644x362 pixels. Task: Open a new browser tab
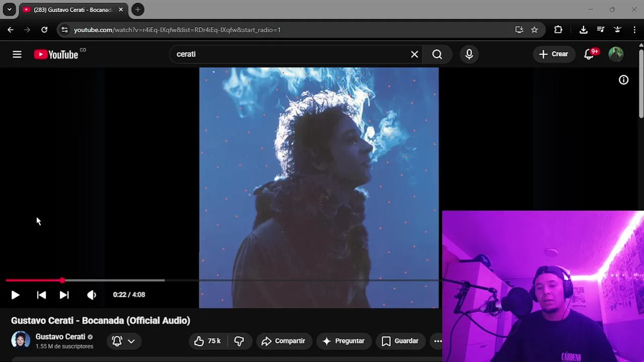coord(137,10)
